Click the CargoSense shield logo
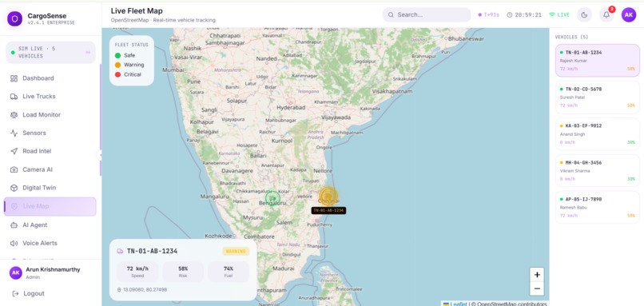 [x=15, y=18]
